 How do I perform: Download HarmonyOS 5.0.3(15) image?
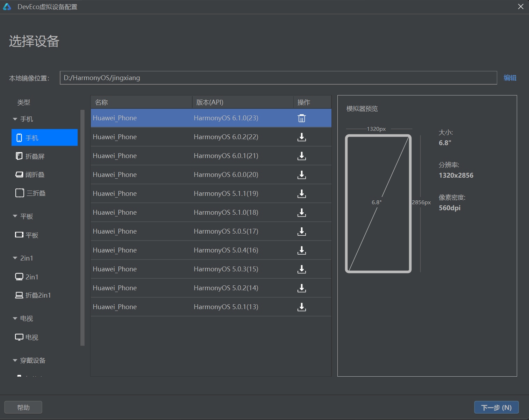click(302, 269)
